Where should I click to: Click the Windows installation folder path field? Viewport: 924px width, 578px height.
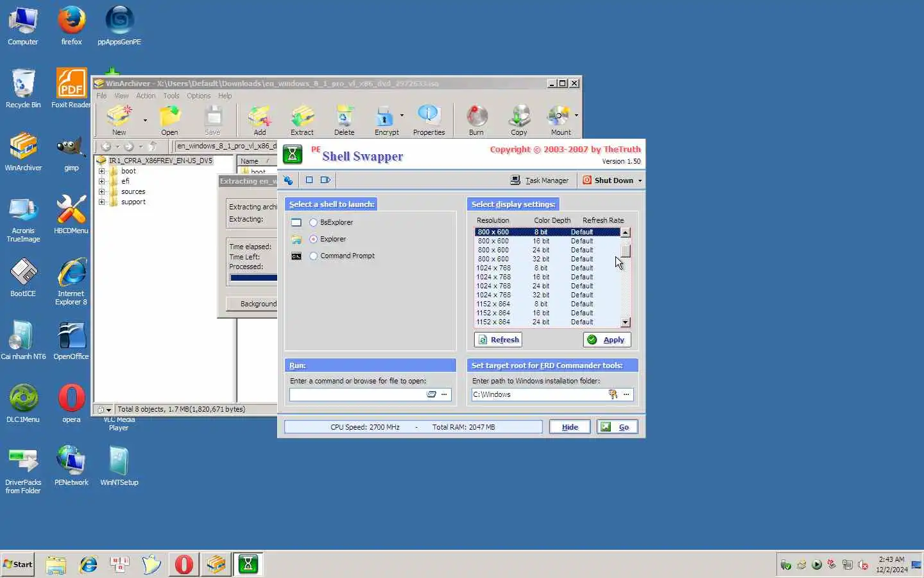point(539,395)
